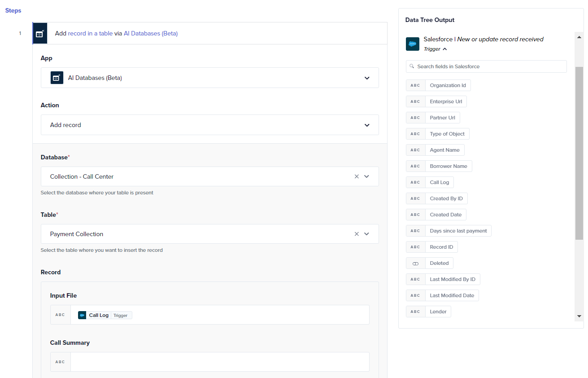The image size is (588, 378).
Task: Click the Steps heading
Action: click(x=13, y=10)
